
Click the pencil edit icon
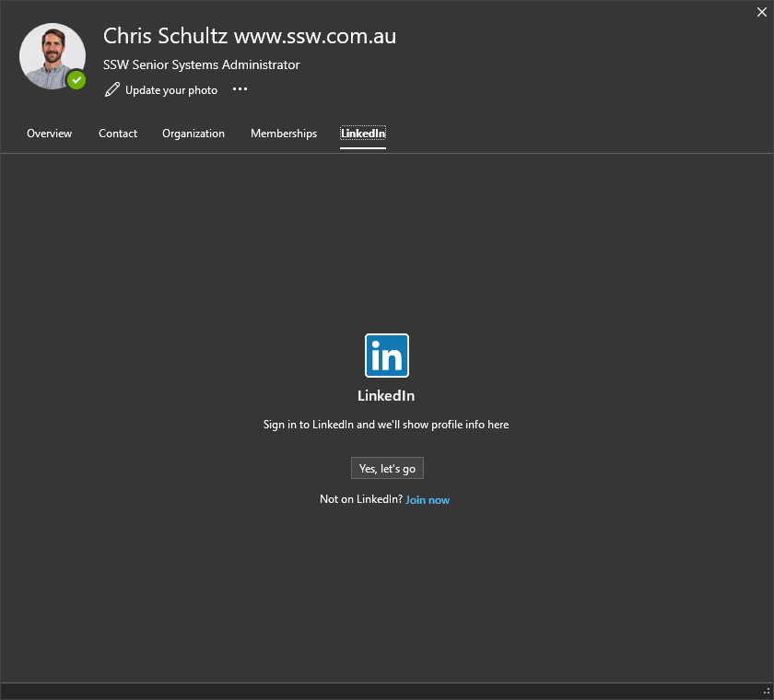pos(112,89)
